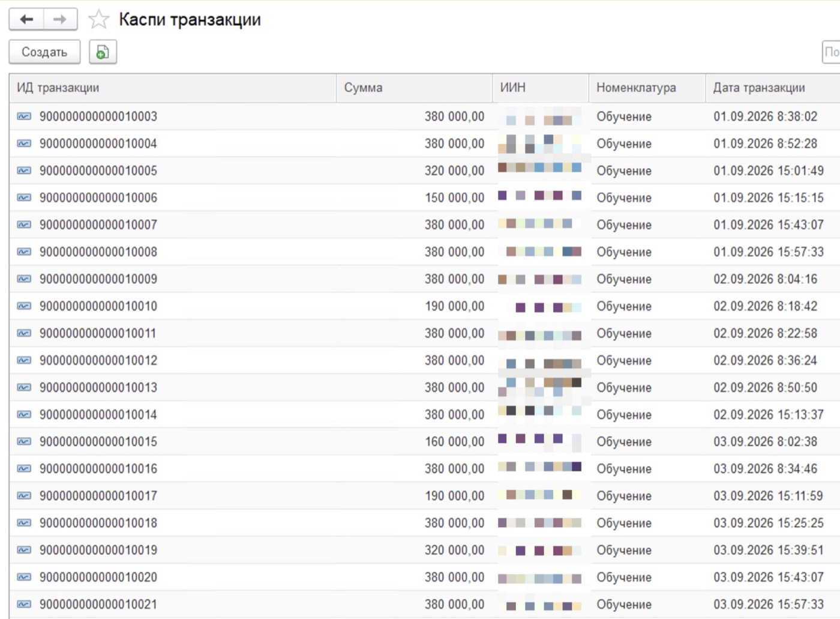Click the date 01.09.2026 15:01:49

coord(769,171)
